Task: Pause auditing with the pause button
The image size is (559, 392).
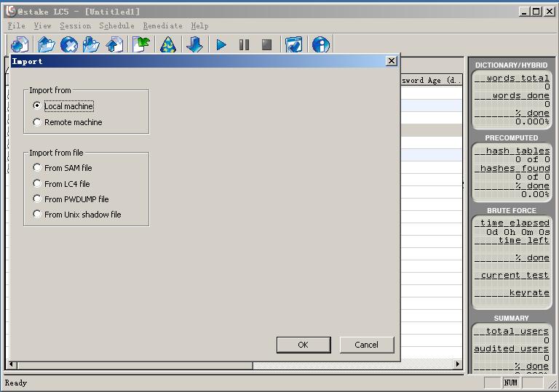Action: (245, 45)
